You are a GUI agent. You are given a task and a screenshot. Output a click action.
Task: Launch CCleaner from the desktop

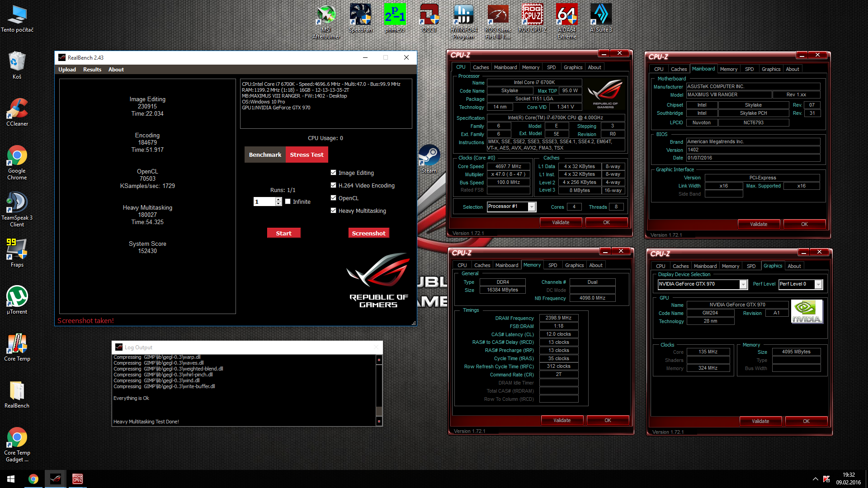pyautogui.click(x=17, y=113)
